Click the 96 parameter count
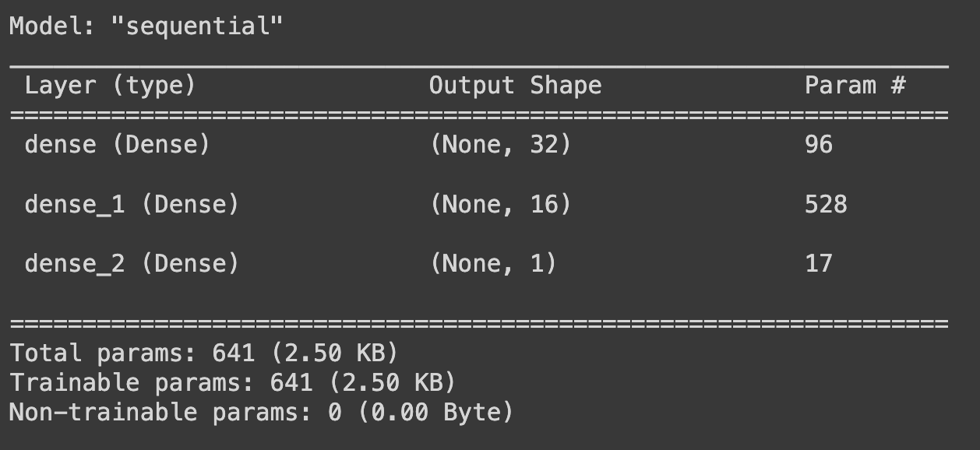The width and height of the screenshot is (980, 450). 819,145
